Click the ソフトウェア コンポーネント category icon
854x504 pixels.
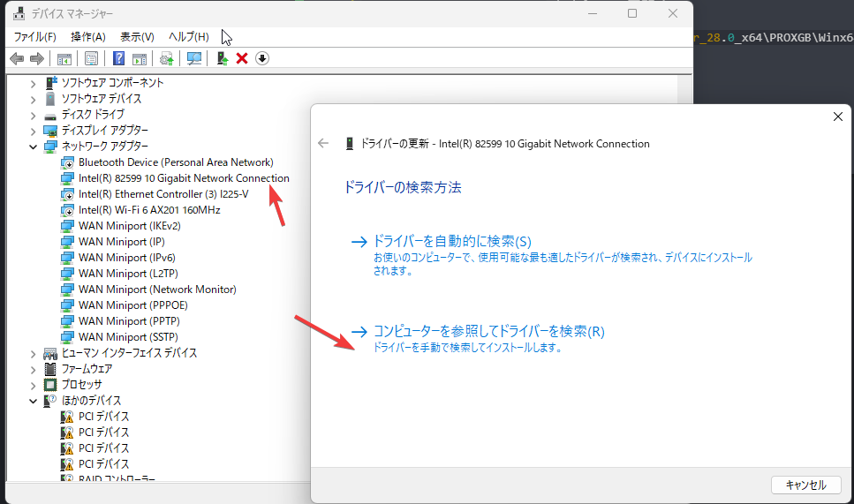coord(50,83)
